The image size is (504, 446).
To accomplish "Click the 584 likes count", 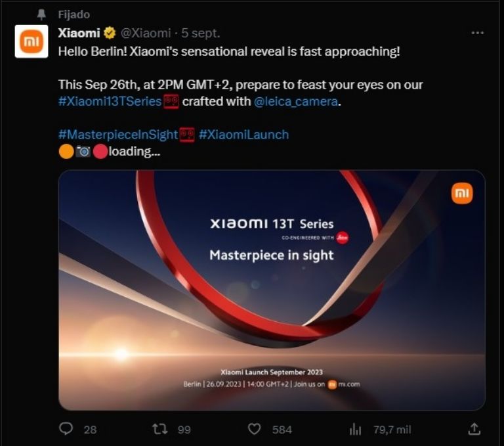I will pos(282,429).
